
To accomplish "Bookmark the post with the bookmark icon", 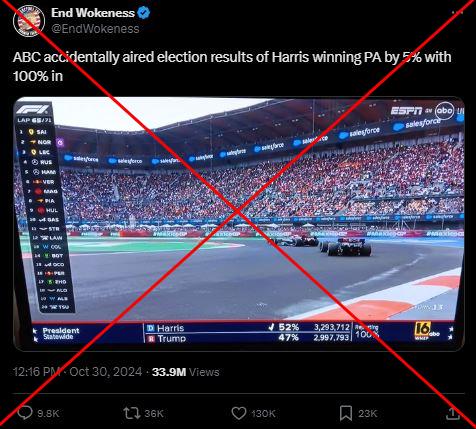I will coord(346,413).
